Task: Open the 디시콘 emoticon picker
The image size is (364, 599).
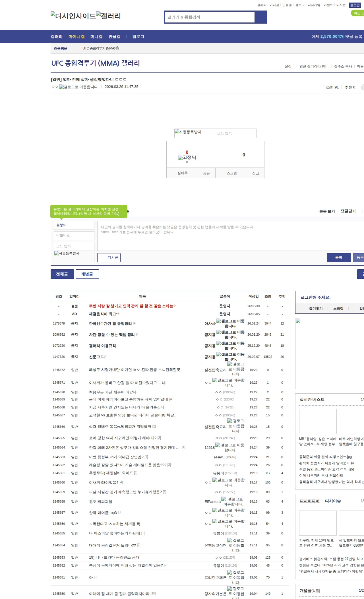Action: [x=109, y=257]
